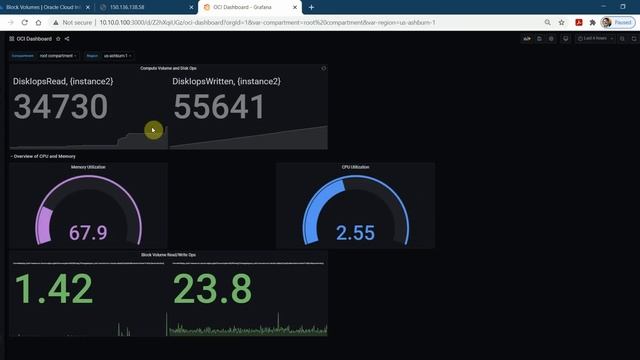Click the CPU gauge value 2.55
The height and width of the screenshot is (360, 640).
point(356,233)
